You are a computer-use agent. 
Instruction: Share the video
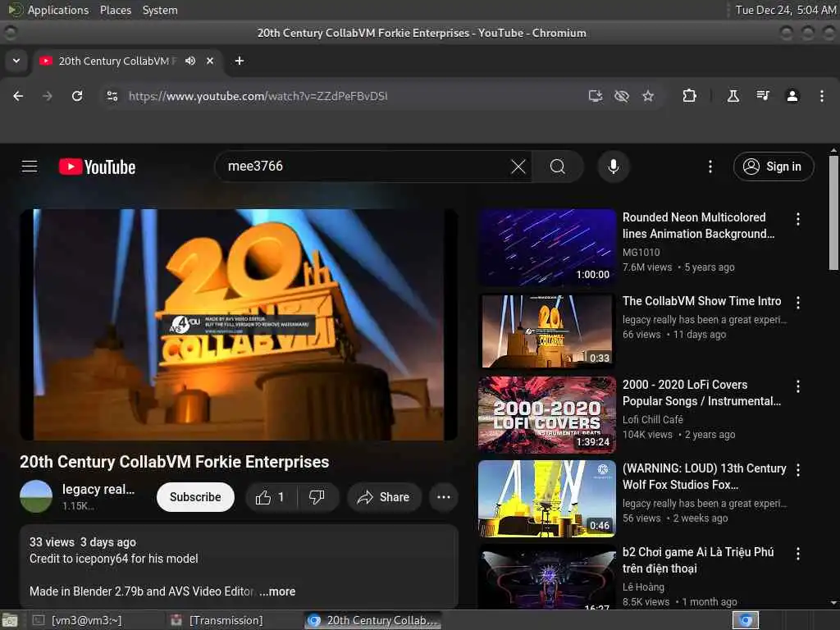(384, 497)
